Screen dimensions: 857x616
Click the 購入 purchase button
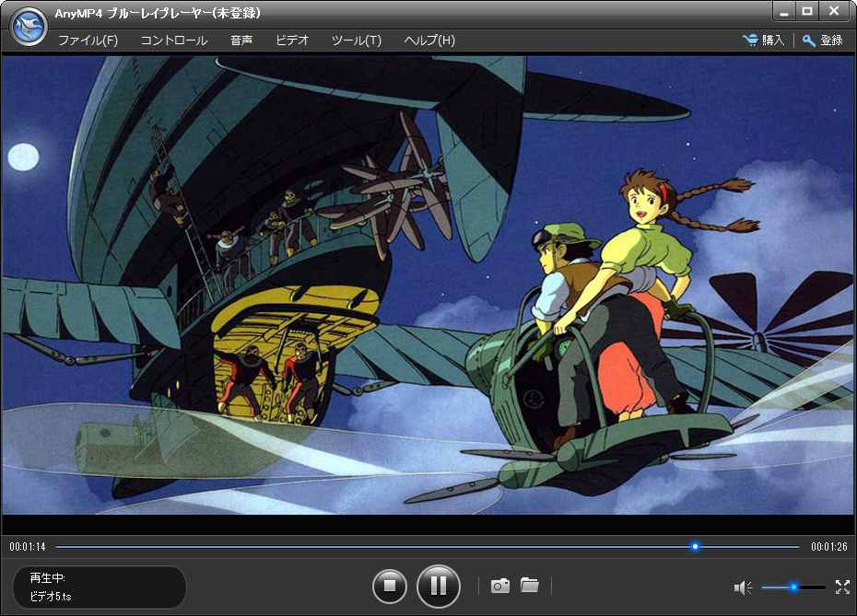click(764, 40)
